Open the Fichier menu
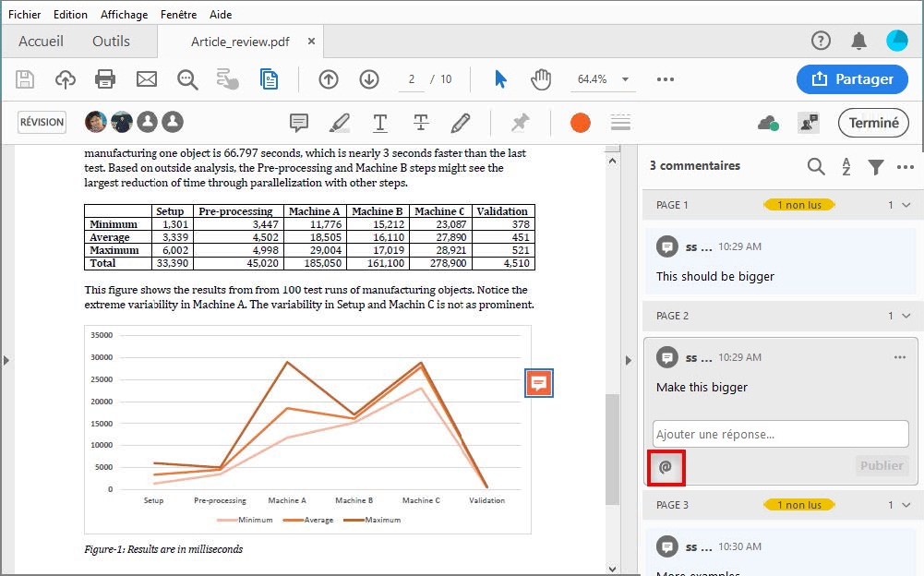 [x=24, y=14]
